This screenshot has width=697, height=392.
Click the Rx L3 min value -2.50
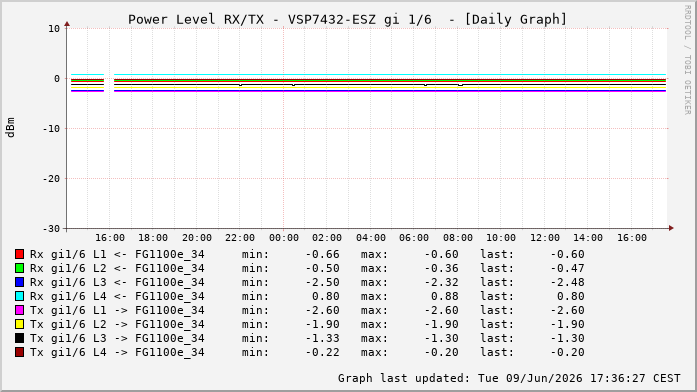[322, 282]
